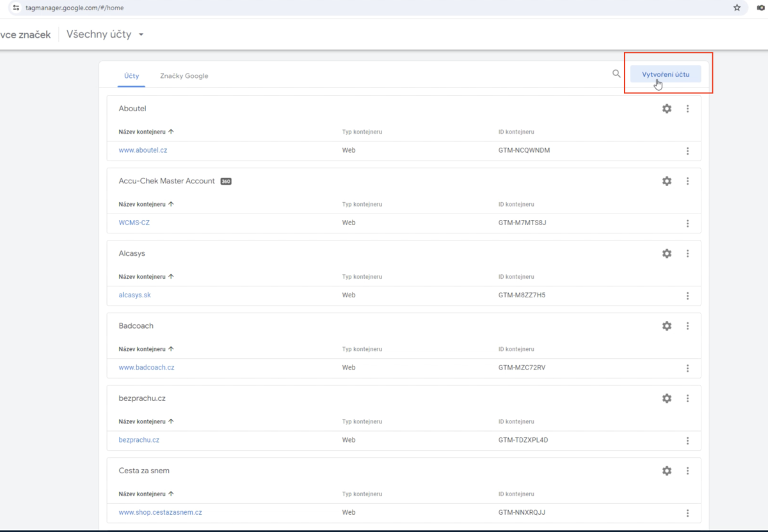Open three-dot menu for Aboutel account

687,109
